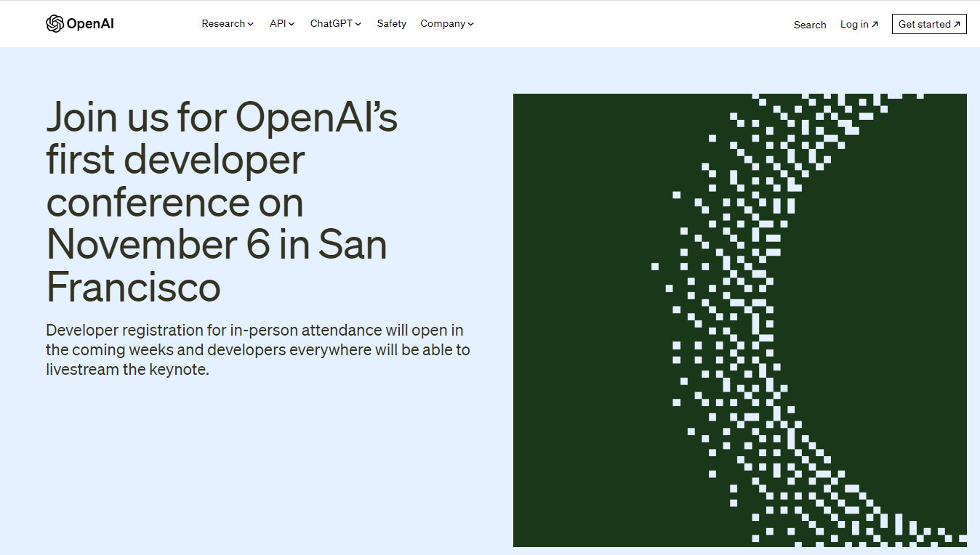980x555 pixels.
Task: Click the OpenAI wordmark text
Action: [90, 24]
